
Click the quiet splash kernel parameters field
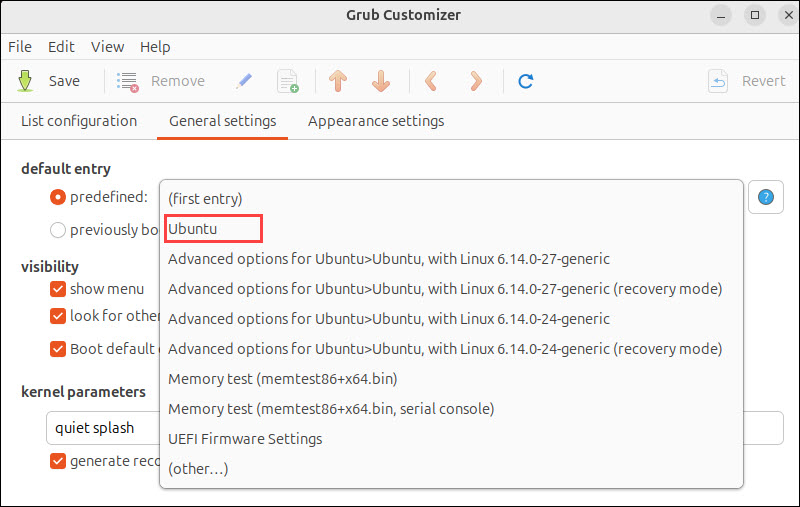(414, 428)
